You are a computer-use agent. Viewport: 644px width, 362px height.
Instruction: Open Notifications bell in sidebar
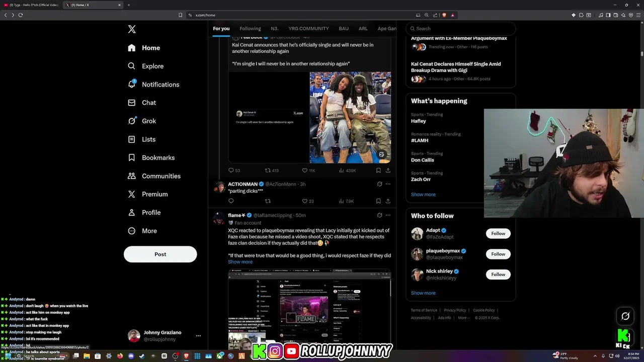click(x=153, y=84)
